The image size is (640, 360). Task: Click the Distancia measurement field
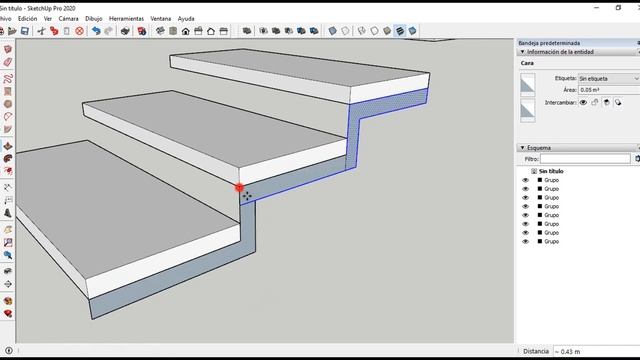point(596,351)
